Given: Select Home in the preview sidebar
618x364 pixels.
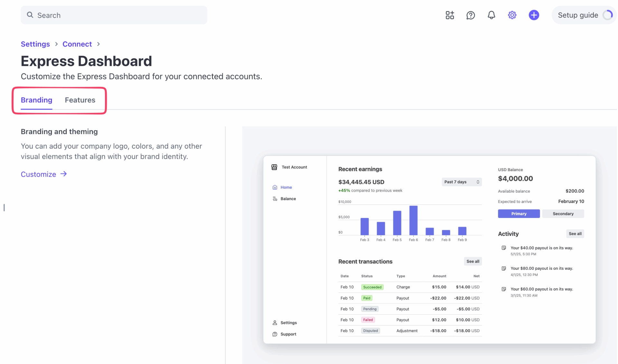Looking at the screenshot, I should point(286,187).
